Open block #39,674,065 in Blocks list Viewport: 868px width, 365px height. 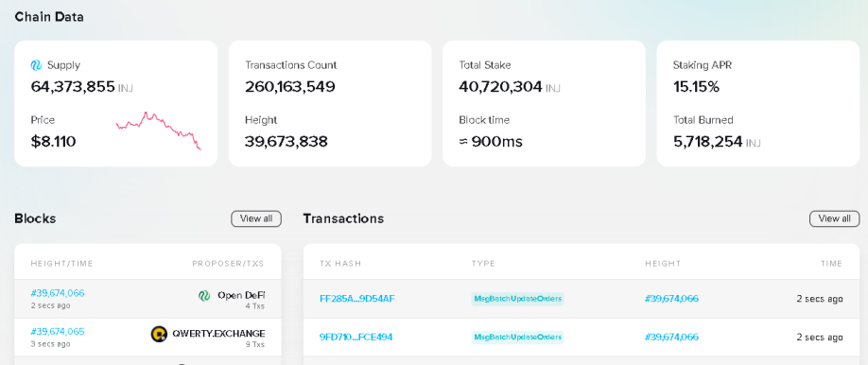pyautogui.click(x=58, y=332)
